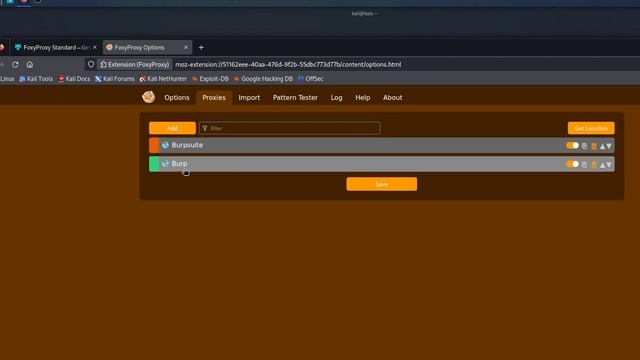Toggle the Burp proxy on/off switch

tap(572, 164)
